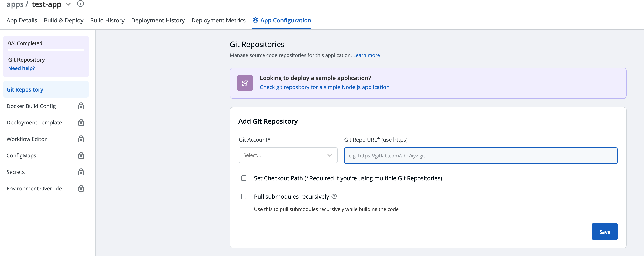Viewport: 644px width, 256px height.
Task: Open Environment Override sidebar item
Action: point(46,188)
